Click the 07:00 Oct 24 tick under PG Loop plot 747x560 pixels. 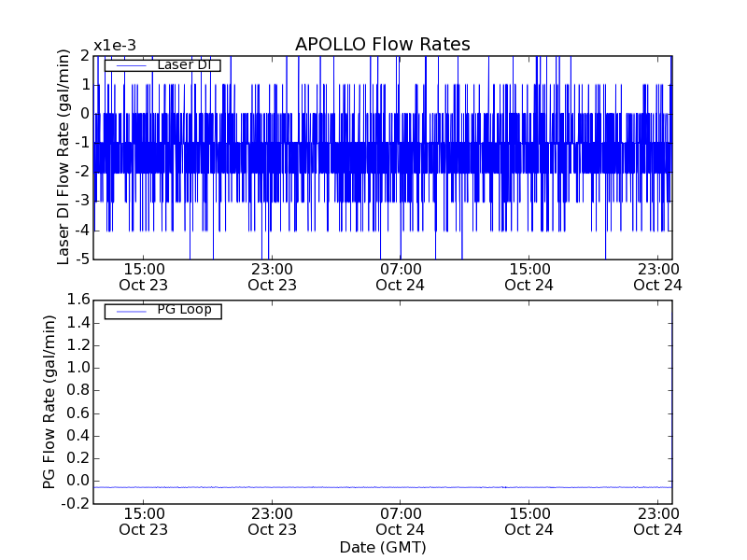pos(401,521)
